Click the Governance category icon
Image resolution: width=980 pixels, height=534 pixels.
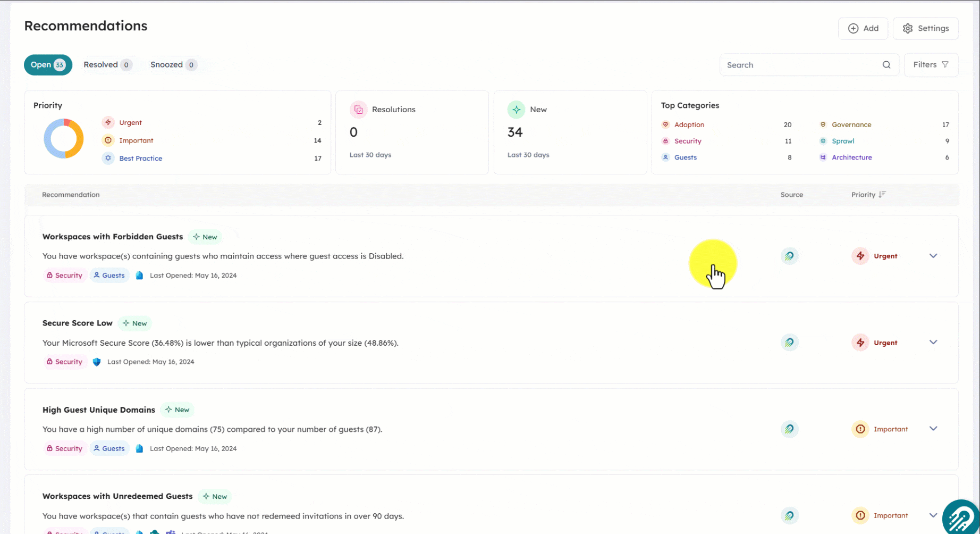pyautogui.click(x=823, y=124)
